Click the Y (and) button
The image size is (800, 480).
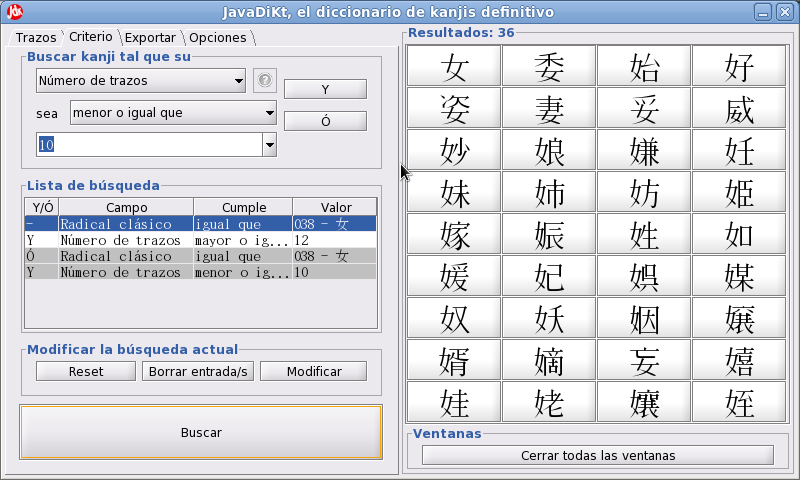pos(326,89)
